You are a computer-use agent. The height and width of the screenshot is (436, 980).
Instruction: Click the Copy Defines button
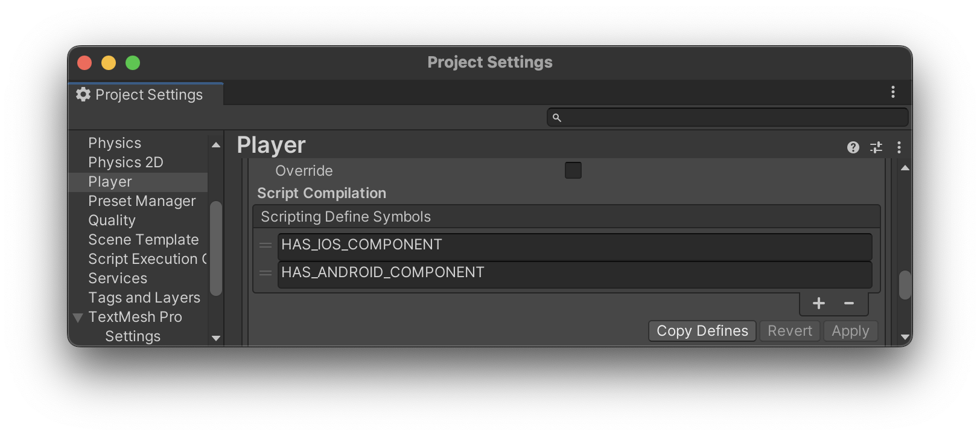coord(702,331)
